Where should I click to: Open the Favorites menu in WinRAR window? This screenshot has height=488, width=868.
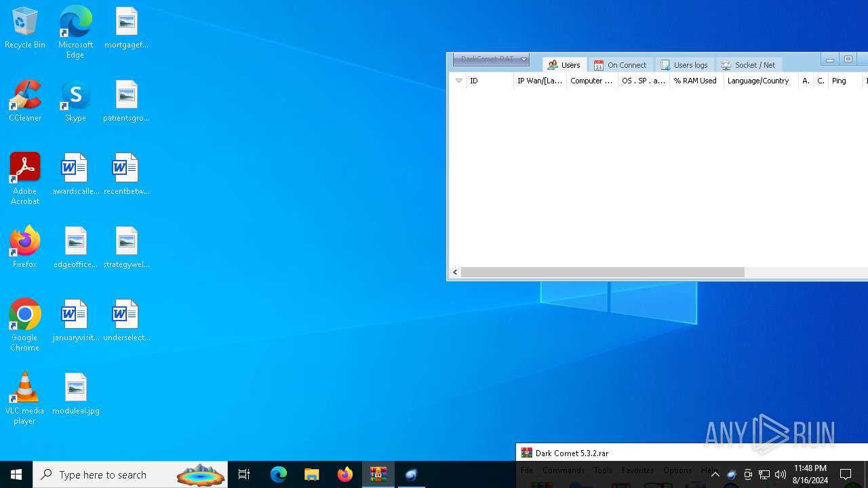click(637, 470)
